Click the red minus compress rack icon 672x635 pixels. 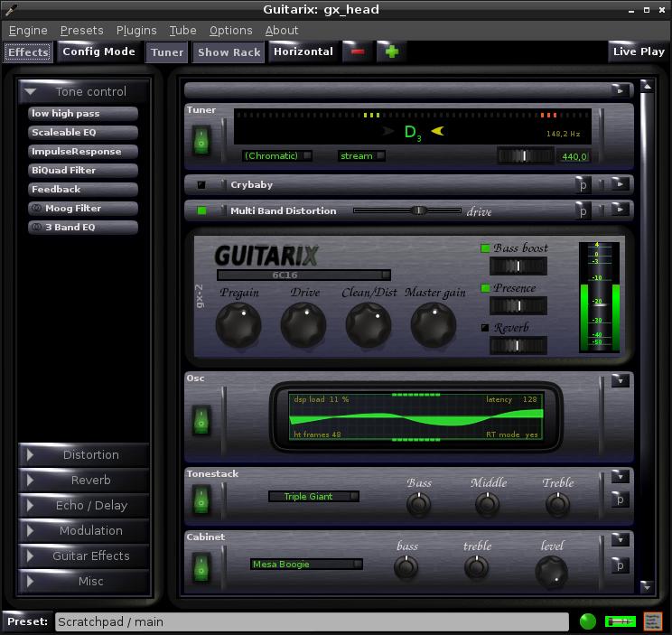[358, 51]
